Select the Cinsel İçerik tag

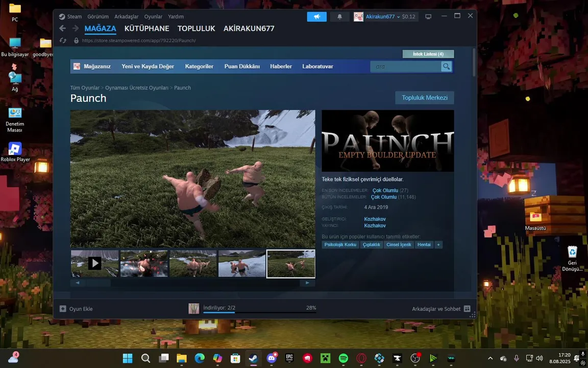click(399, 244)
